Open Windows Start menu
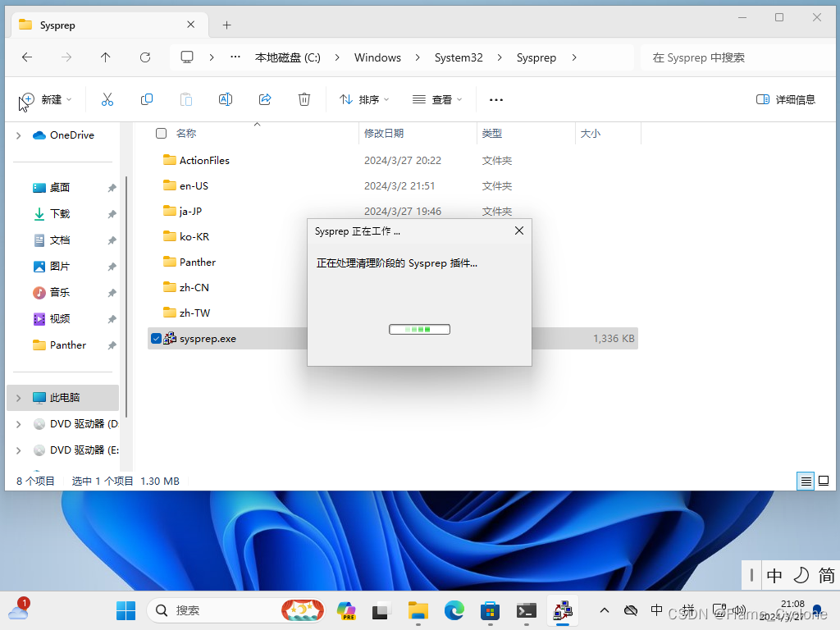The height and width of the screenshot is (630, 840). 126,610
